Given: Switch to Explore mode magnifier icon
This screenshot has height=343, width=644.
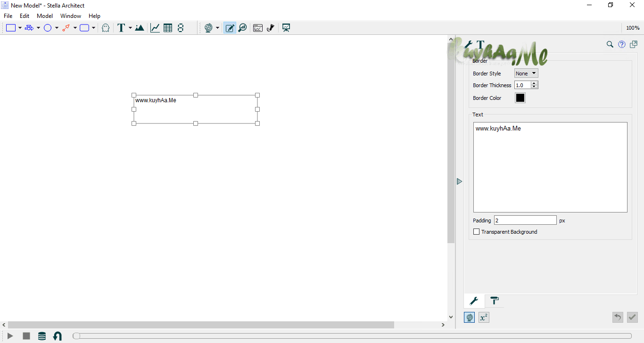Looking at the screenshot, I should (242, 28).
